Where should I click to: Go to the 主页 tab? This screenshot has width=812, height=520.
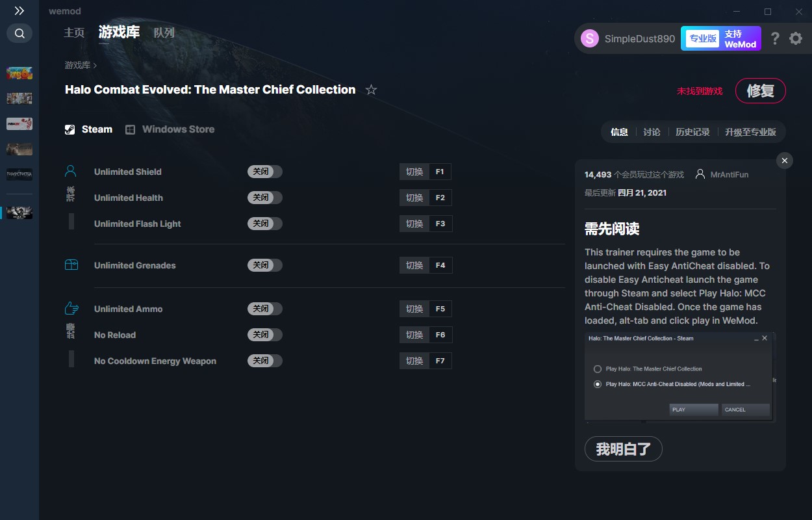click(74, 32)
